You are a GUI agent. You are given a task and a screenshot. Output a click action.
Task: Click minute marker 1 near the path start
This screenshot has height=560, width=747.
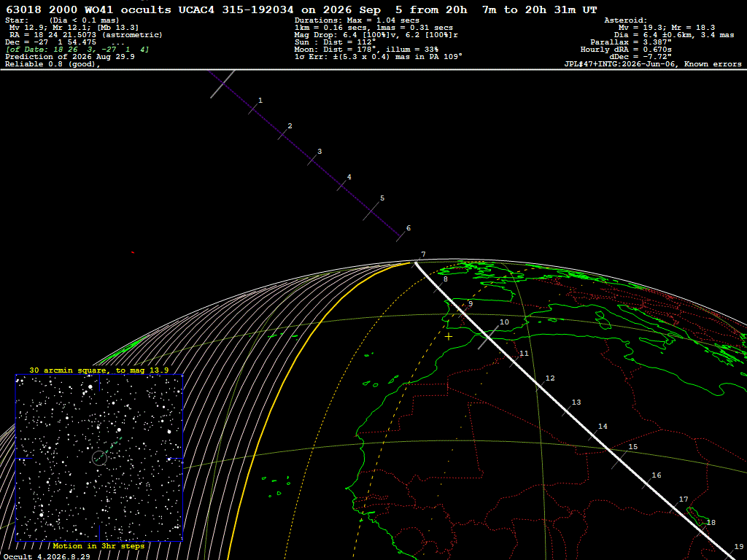click(x=260, y=101)
